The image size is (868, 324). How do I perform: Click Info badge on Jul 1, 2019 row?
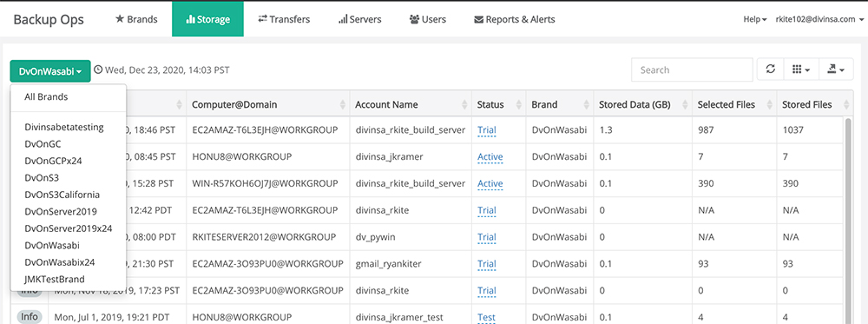pos(30,317)
